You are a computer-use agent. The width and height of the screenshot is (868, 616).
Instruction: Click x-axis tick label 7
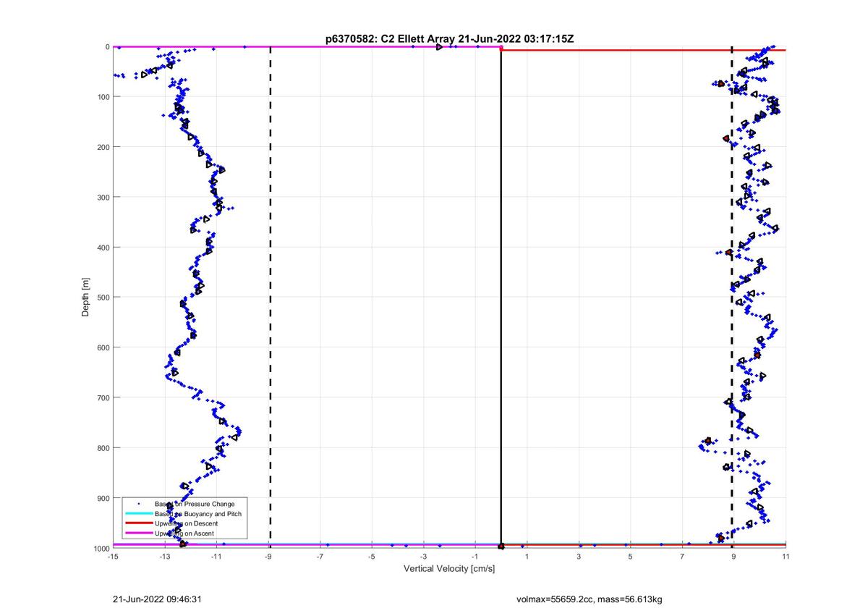pyautogui.click(x=682, y=557)
